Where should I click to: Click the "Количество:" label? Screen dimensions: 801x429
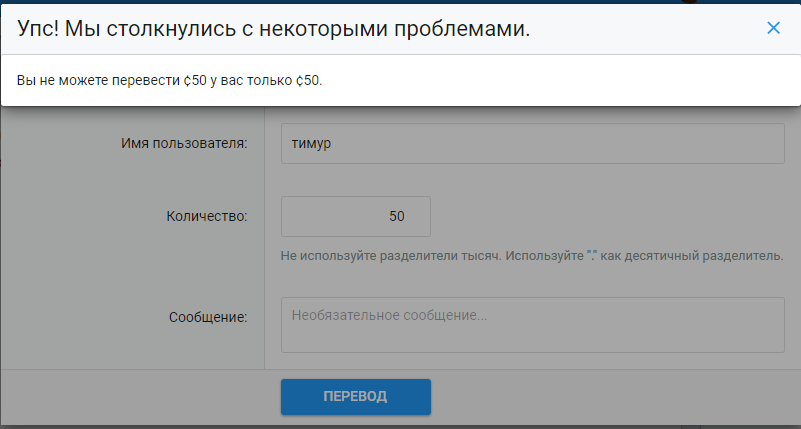(x=207, y=216)
